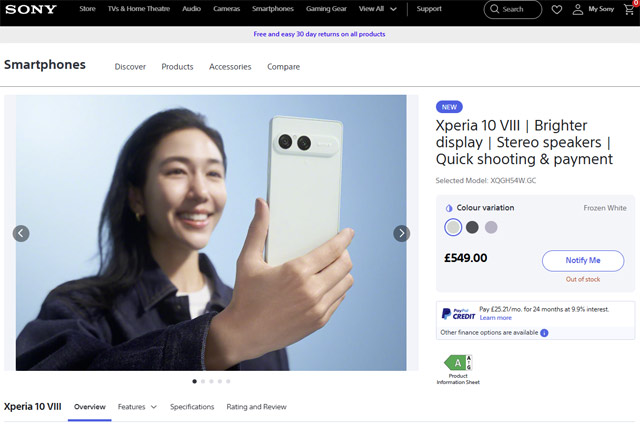The height and width of the screenshot is (424, 640).
Task: Open the free 30 day returns link
Action: click(319, 34)
